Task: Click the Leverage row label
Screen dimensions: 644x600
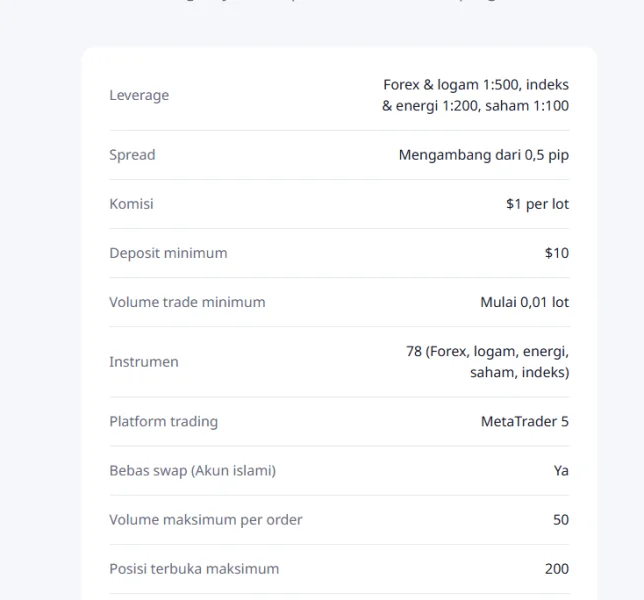Action: click(x=139, y=95)
